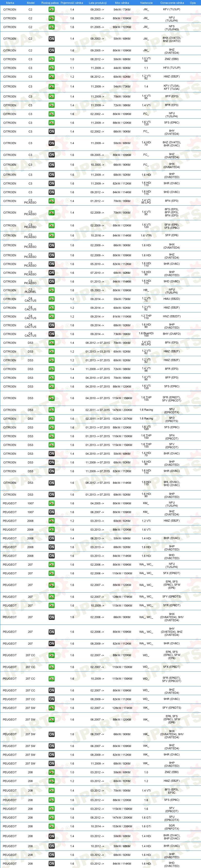Select diesel icon in Peugeot 1007 9HZ row
Image resolution: width=201 pixels, height=868 pixels.
[x=51, y=512]
